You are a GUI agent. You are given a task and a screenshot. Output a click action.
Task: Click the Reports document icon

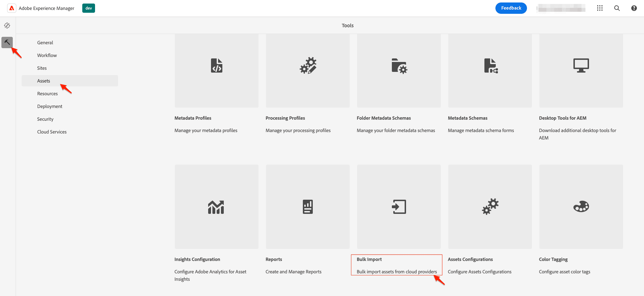point(308,207)
